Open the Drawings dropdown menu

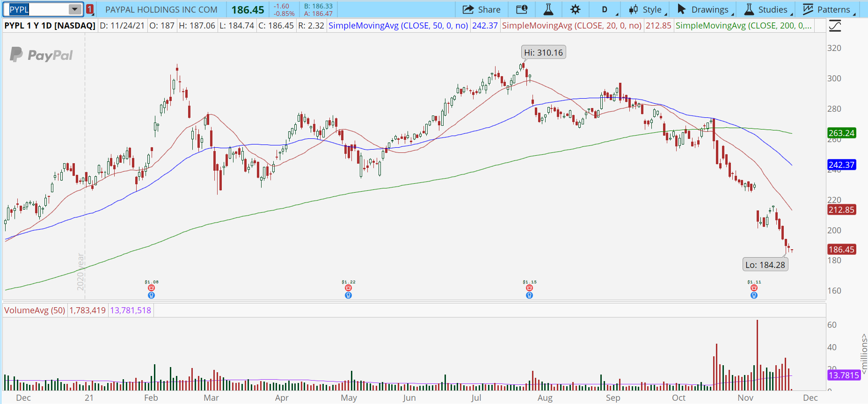pyautogui.click(x=703, y=9)
